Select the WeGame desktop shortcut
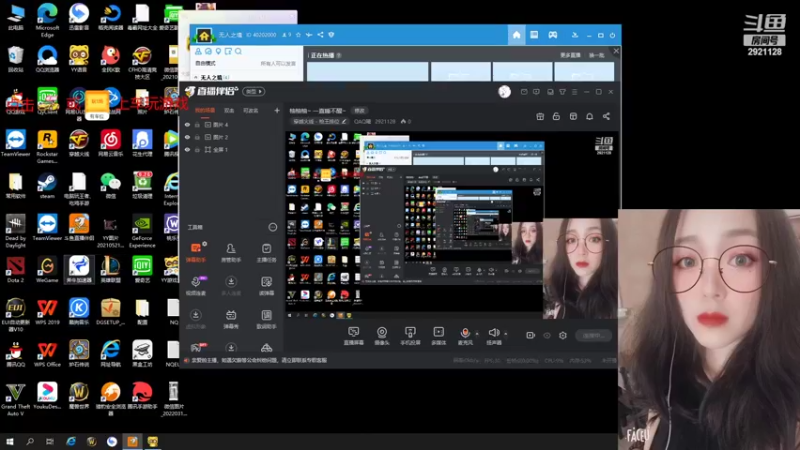Image resolution: width=800 pixels, height=450 pixels. click(x=47, y=270)
